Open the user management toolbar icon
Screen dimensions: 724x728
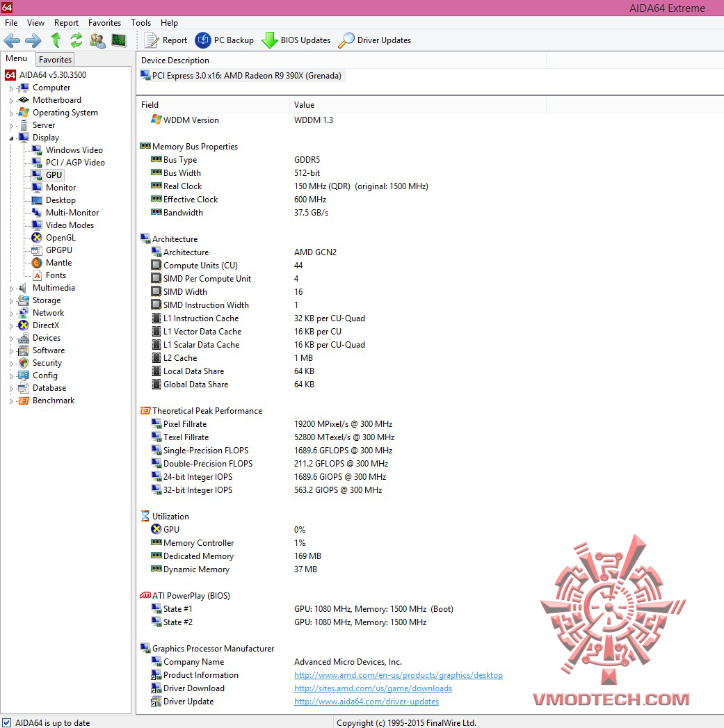[x=97, y=40]
